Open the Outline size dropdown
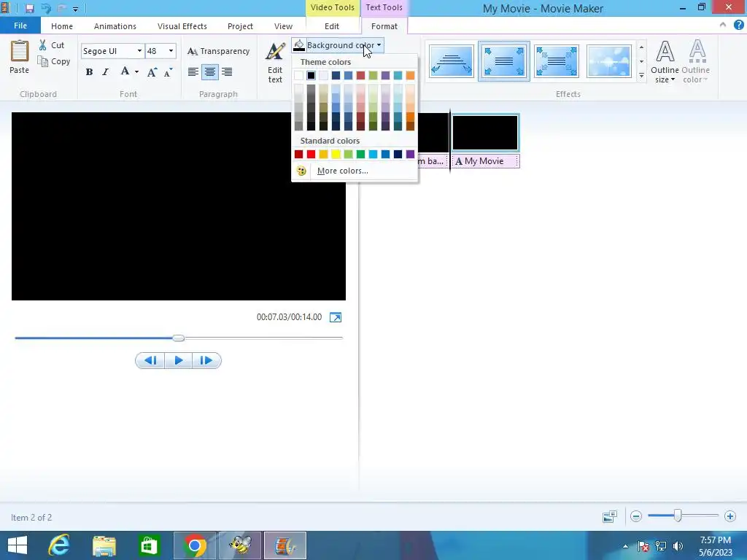 coord(665,62)
